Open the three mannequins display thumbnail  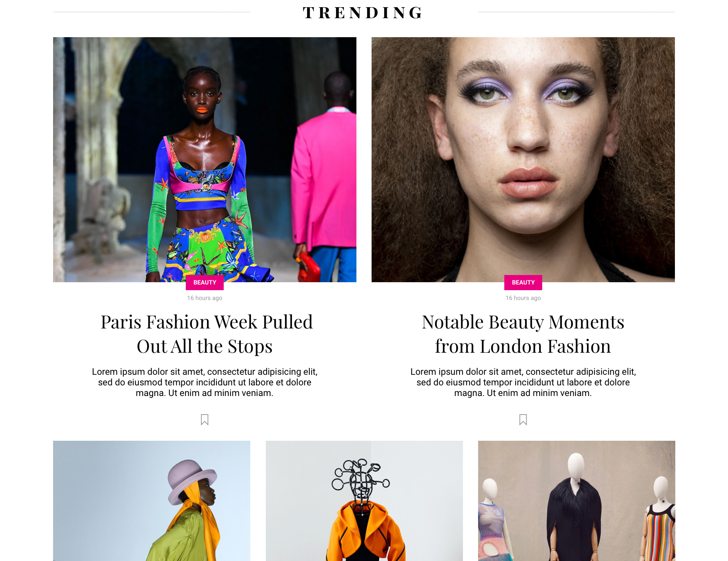[x=577, y=501]
